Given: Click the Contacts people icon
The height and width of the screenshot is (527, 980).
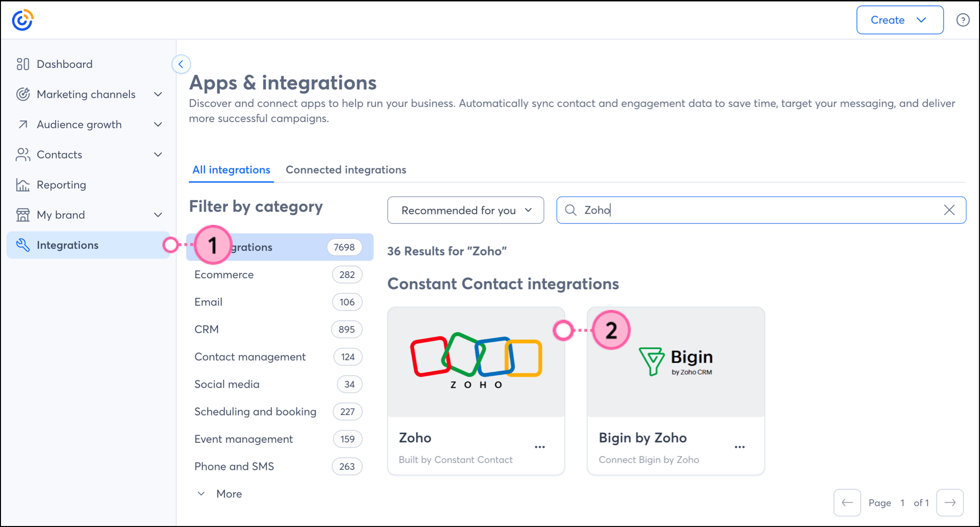Looking at the screenshot, I should [22, 154].
